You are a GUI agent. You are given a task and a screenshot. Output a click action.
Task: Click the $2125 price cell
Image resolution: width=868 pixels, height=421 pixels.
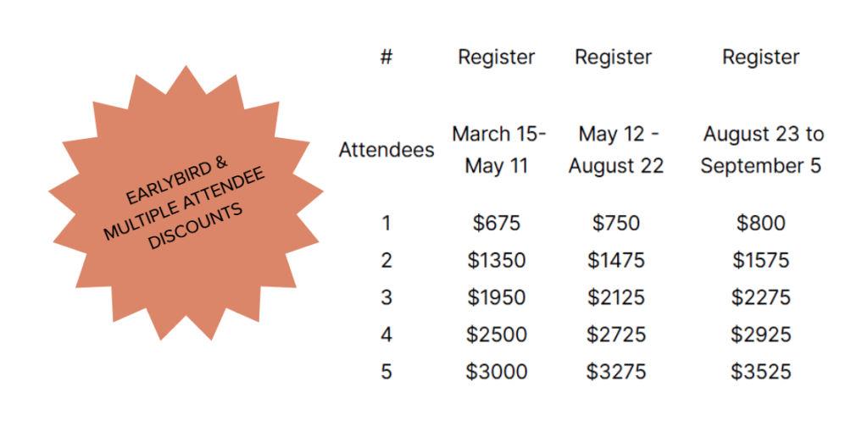tap(615, 297)
